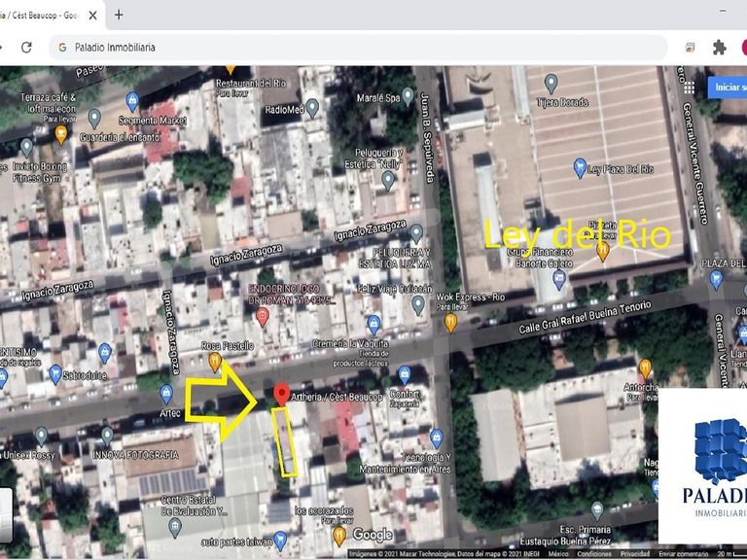
Task: Select the Antorcha restaurant pin
Action: [645, 369]
